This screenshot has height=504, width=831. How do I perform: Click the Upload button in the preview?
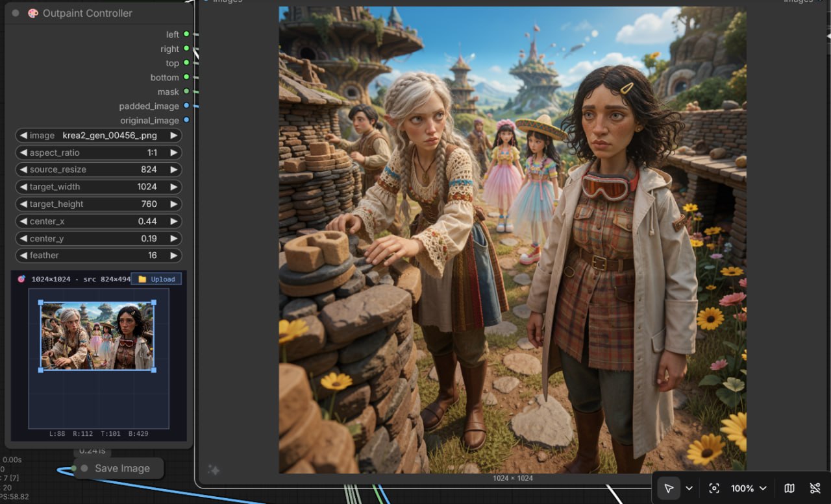pyautogui.click(x=156, y=279)
